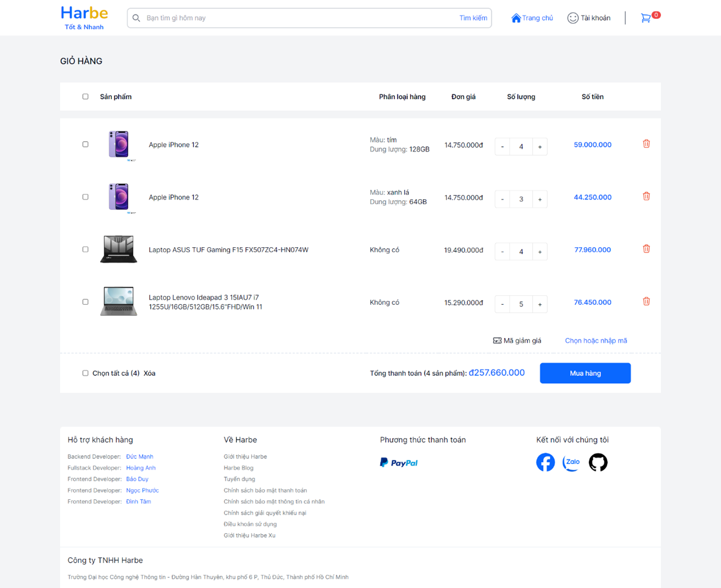Check the iPhone 12 xanh lá 64GB item
Screen dimensions: 721x588
click(x=85, y=197)
